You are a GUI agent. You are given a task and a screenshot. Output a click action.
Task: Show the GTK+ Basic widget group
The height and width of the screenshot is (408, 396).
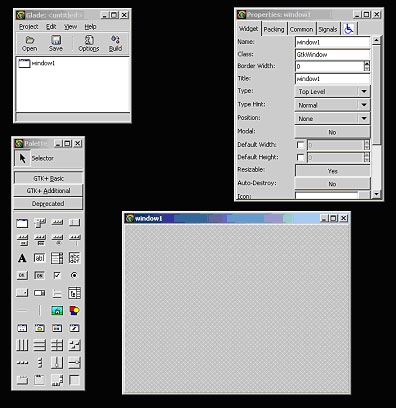(x=48, y=178)
